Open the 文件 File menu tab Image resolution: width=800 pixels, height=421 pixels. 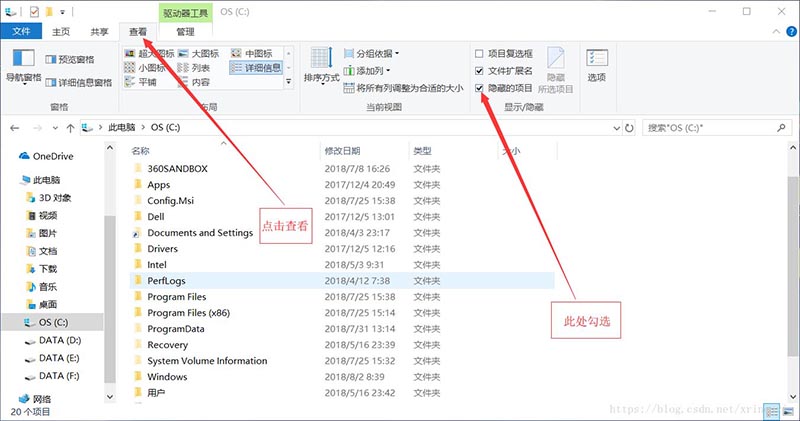click(x=21, y=32)
